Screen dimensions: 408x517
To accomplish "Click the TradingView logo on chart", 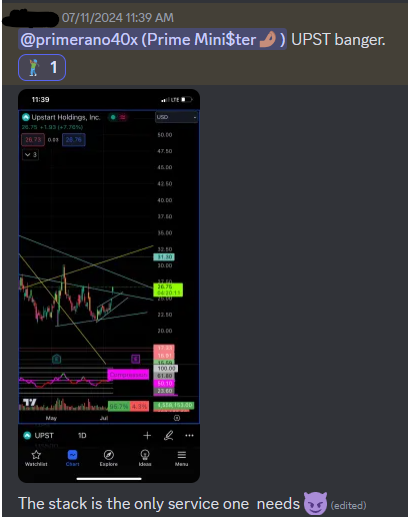I will pos(30,402).
